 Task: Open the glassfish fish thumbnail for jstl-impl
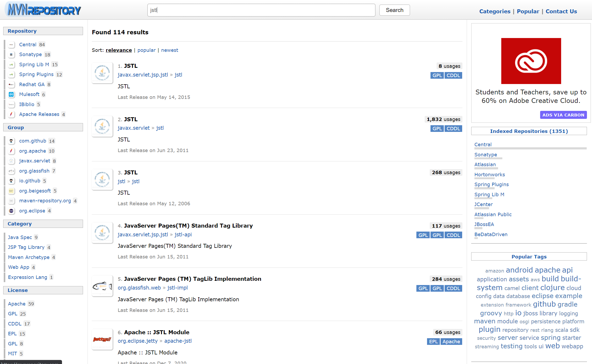coord(102,286)
